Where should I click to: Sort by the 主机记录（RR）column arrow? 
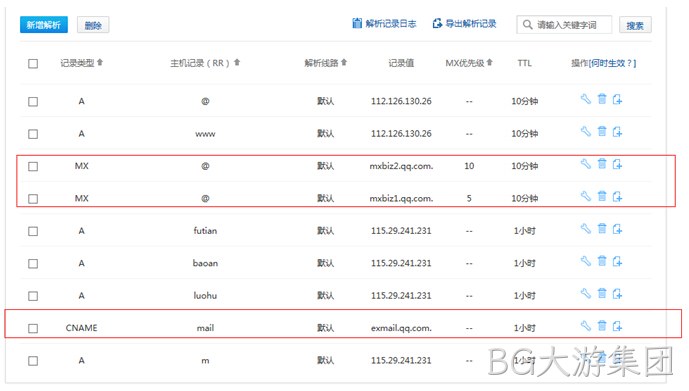click(x=237, y=62)
